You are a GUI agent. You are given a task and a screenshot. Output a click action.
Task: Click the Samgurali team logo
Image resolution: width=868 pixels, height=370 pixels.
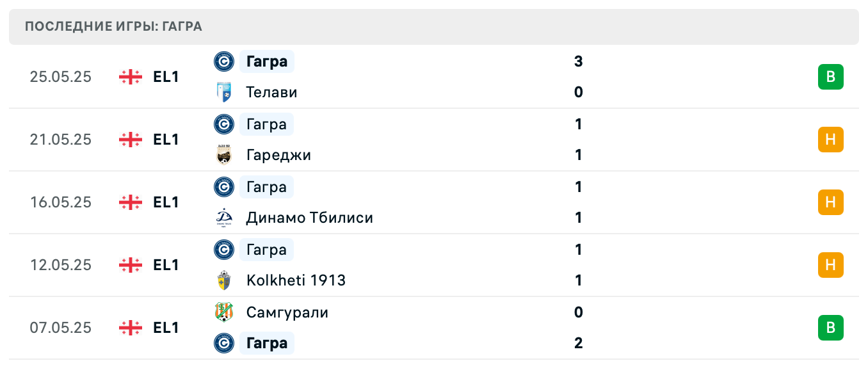pyautogui.click(x=223, y=312)
